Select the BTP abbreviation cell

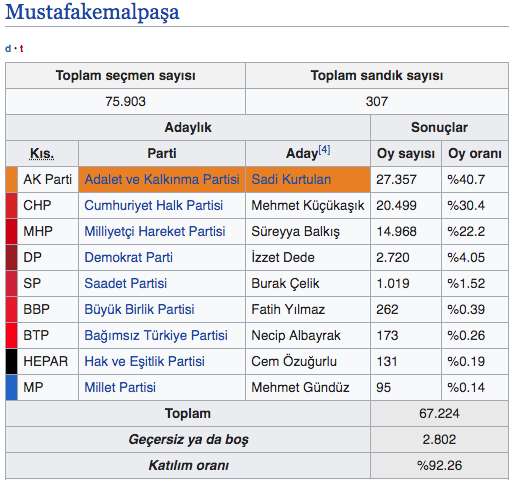tap(48, 335)
